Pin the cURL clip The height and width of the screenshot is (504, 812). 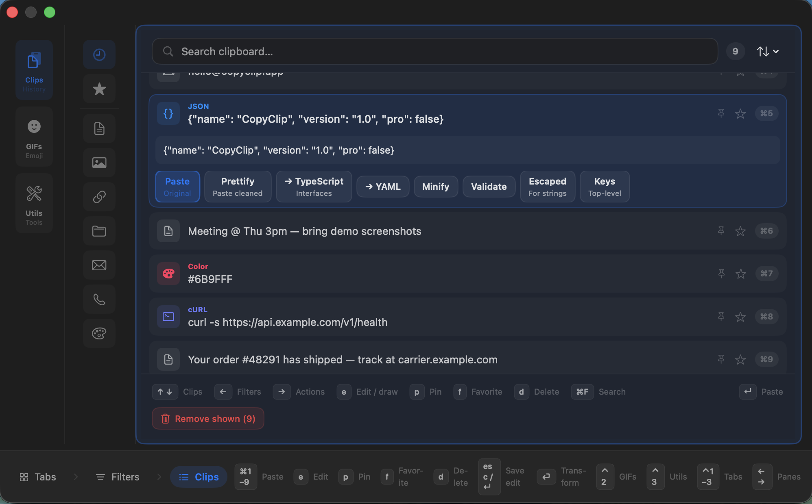[721, 317]
